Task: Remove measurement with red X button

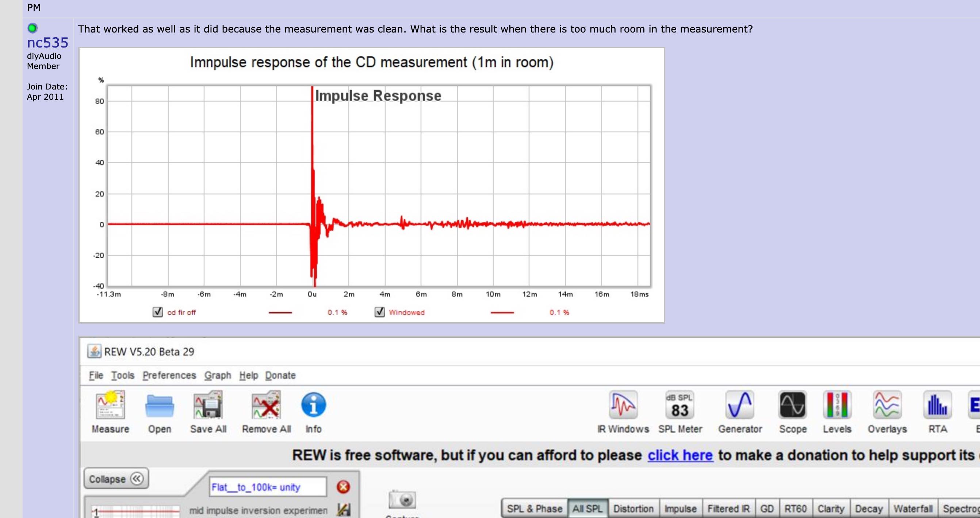Action: [x=343, y=487]
